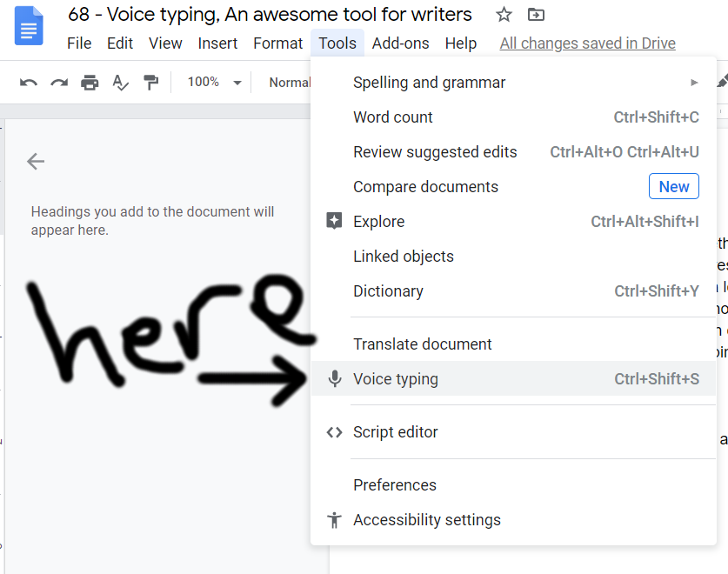Click All changes saved in Drive link
The height and width of the screenshot is (574, 728).
coord(587,43)
